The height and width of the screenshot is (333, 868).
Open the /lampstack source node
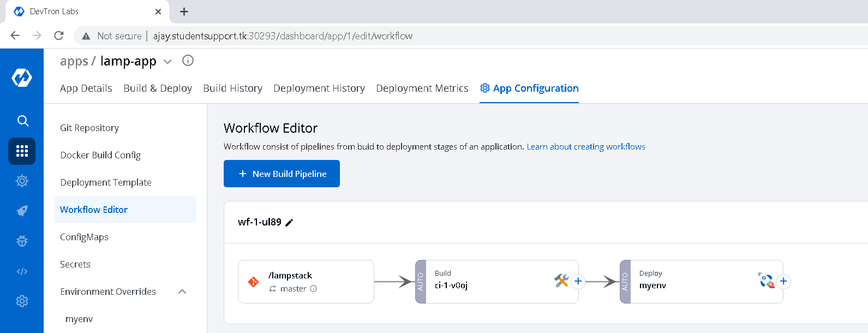tap(306, 282)
